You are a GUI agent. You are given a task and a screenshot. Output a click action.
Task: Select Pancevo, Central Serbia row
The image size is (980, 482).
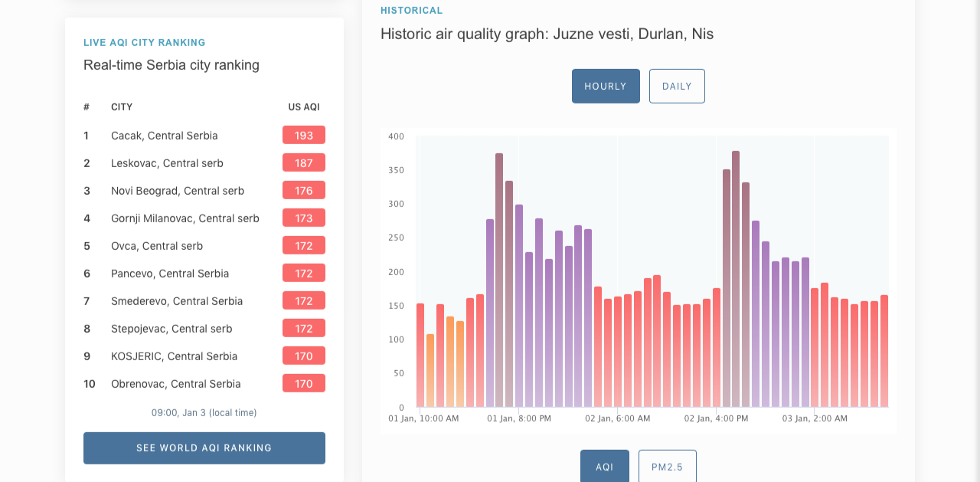pos(169,274)
